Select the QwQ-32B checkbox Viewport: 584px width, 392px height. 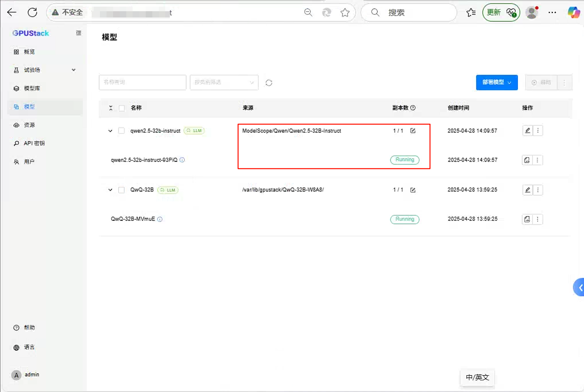click(x=121, y=190)
